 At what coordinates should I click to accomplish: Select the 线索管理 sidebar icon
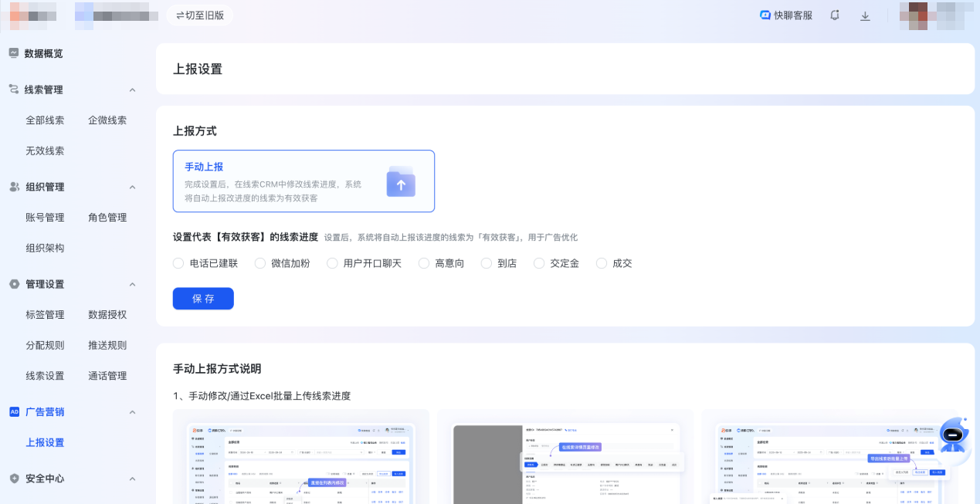(12, 89)
